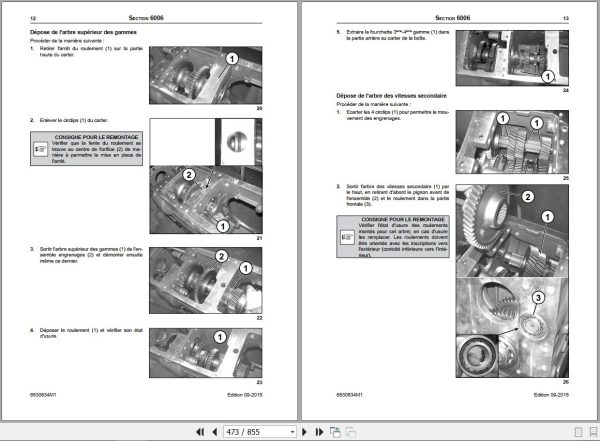
Task: Jump to the last page of the document
Action: [319, 432]
